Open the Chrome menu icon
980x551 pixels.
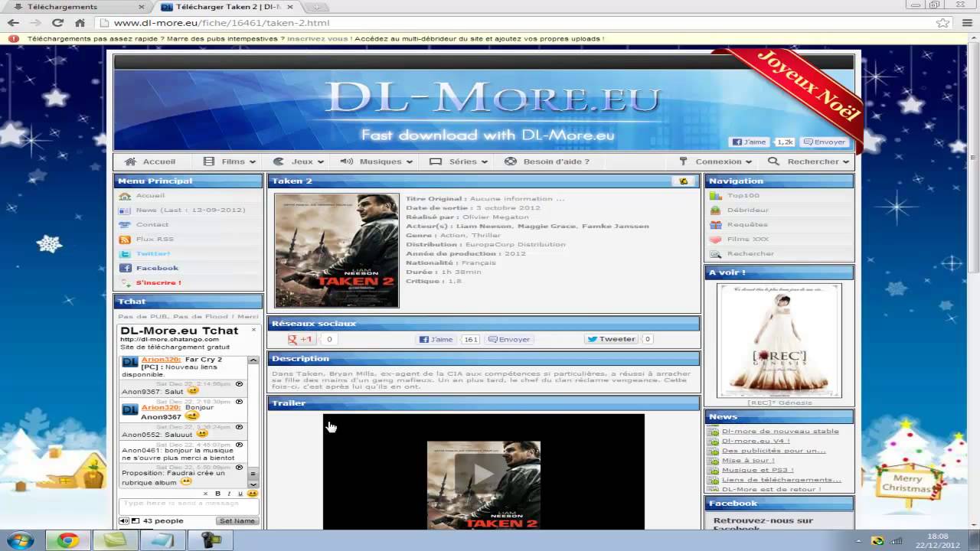point(966,23)
